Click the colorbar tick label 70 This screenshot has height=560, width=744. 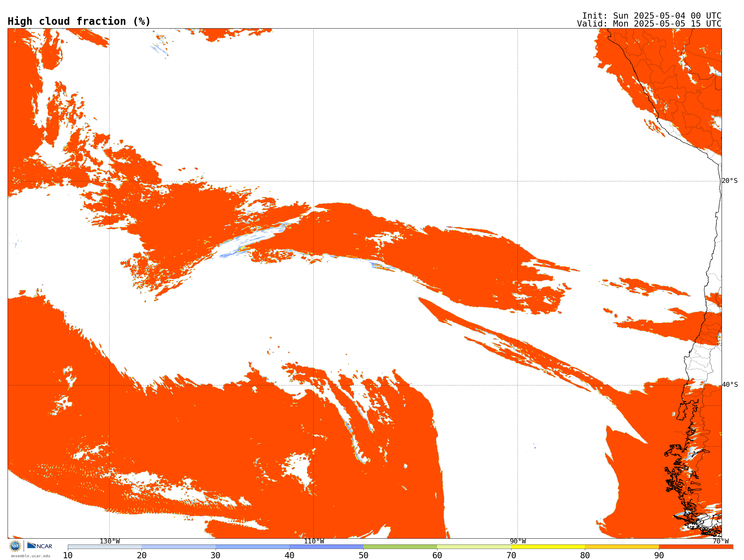pyautogui.click(x=511, y=556)
